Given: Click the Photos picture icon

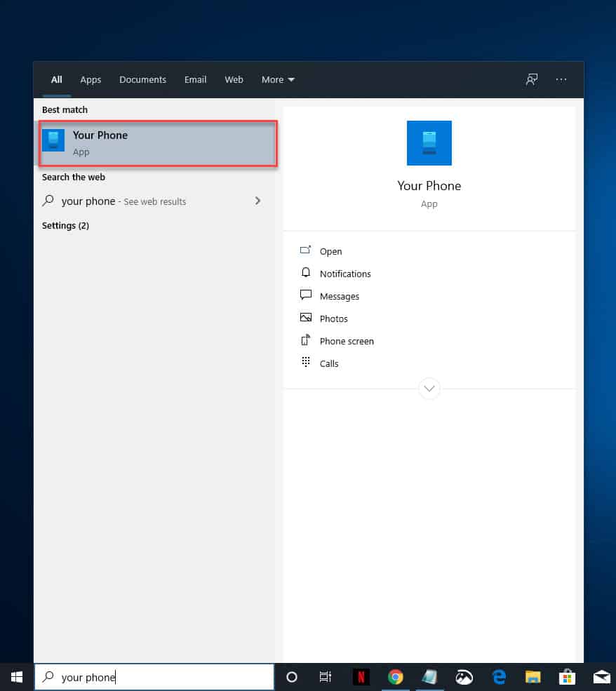Looking at the screenshot, I should click(305, 317).
